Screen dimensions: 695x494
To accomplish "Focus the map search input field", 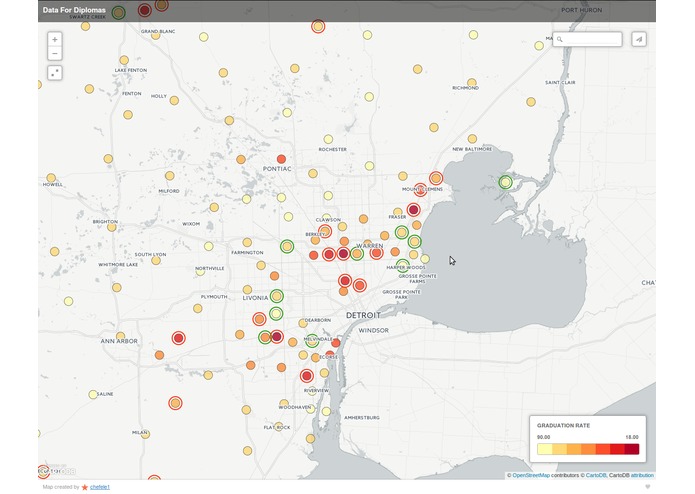I will [588, 39].
